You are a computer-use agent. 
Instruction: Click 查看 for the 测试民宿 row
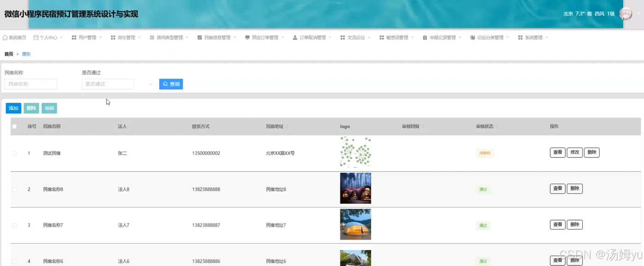click(558, 153)
